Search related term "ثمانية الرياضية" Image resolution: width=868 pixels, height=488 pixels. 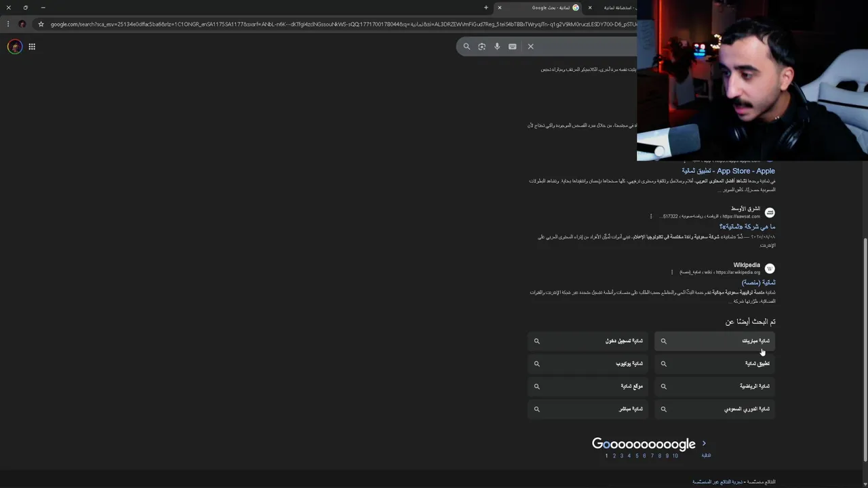[x=715, y=386]
